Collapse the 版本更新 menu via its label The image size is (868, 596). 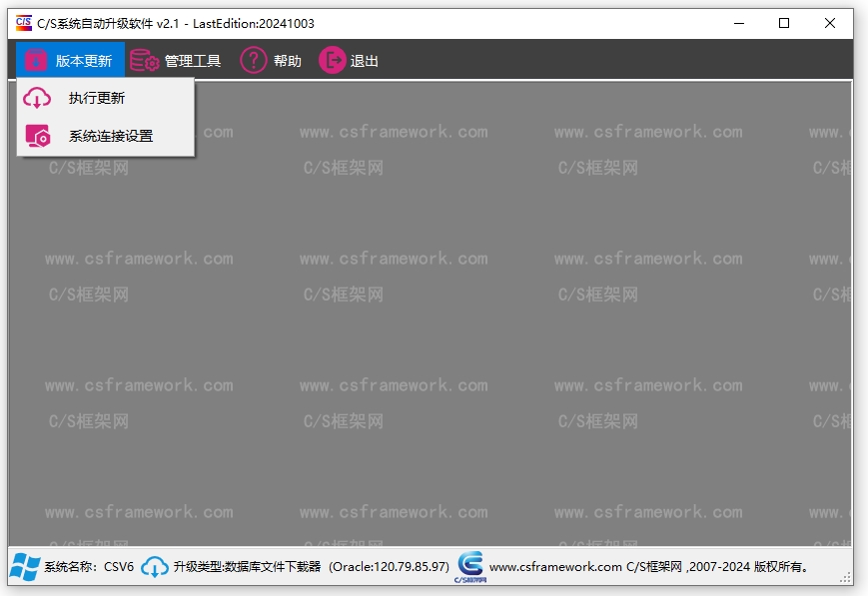tap(84, 61)
